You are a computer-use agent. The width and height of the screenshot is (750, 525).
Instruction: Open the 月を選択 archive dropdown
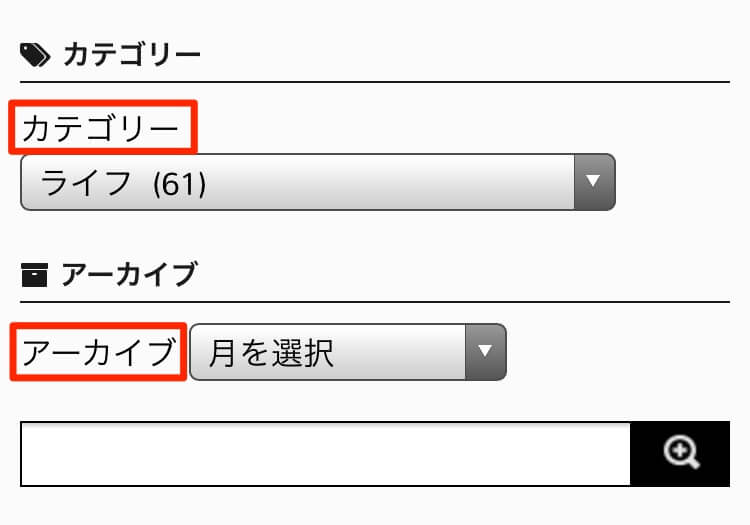348,352
